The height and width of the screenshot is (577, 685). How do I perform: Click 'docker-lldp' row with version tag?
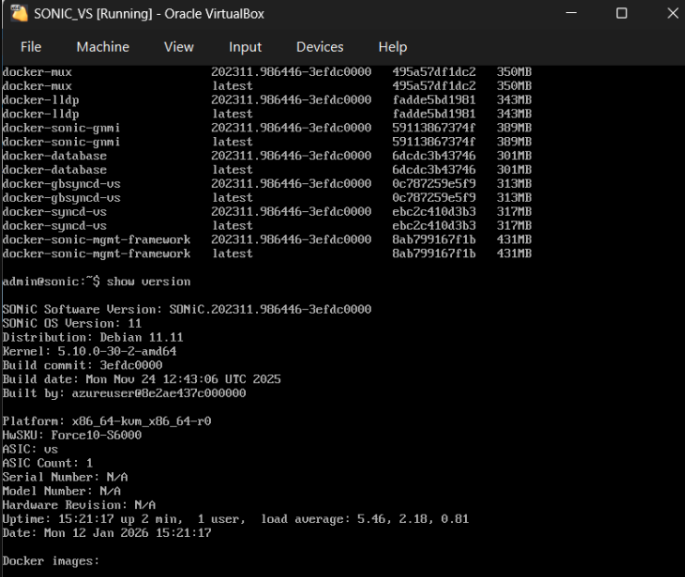pyautogui.click(x=267, y=100)
